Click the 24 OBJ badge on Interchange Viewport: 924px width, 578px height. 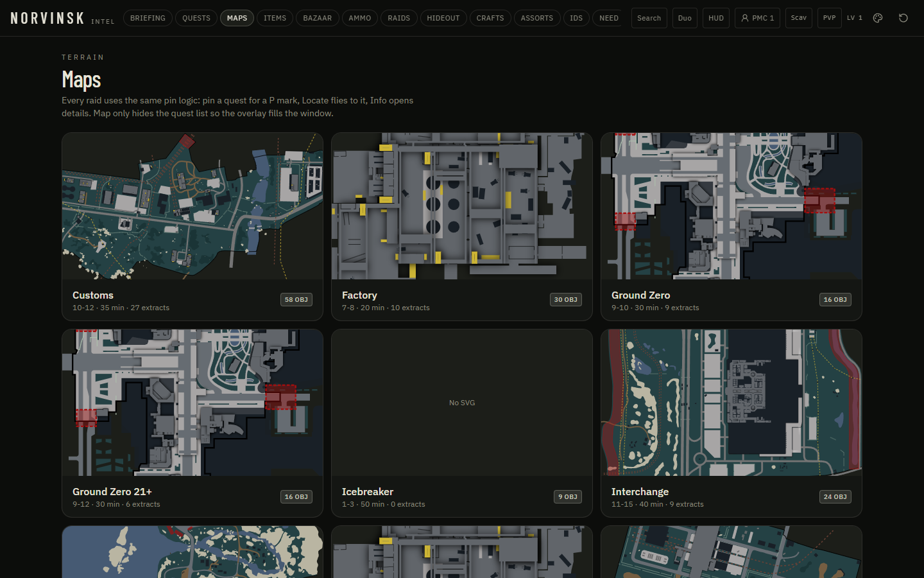click(x=835, y=496)
